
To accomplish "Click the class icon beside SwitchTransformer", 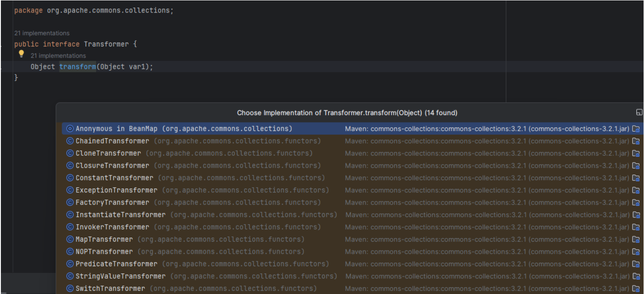I will (x=70, y=289).
